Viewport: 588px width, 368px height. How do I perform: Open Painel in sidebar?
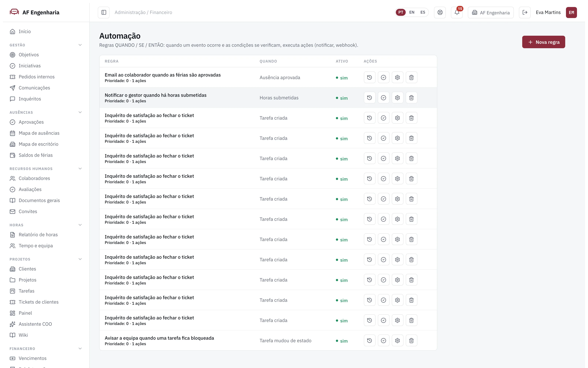(x=46, y=313)
